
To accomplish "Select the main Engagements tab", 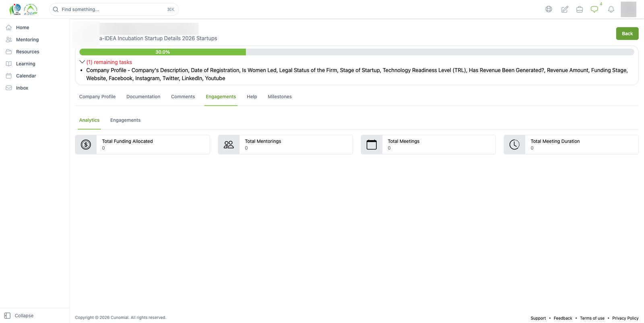I will click(x=221, y=97).
